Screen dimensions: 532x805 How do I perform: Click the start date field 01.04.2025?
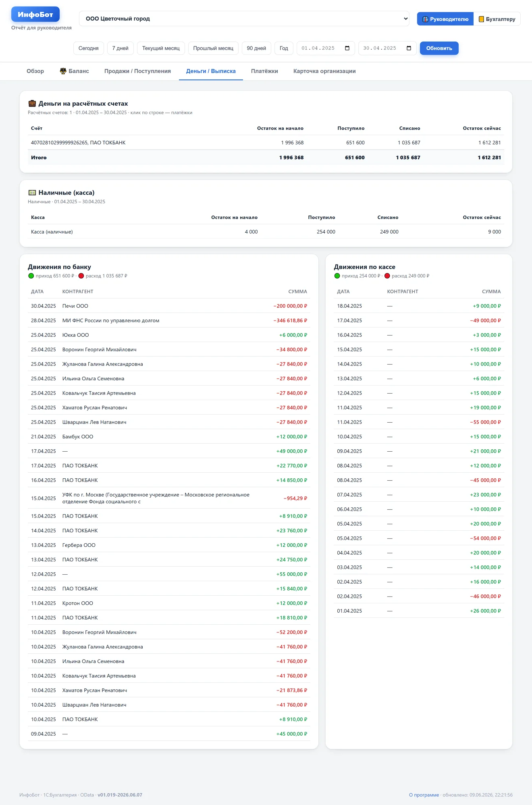326,48
